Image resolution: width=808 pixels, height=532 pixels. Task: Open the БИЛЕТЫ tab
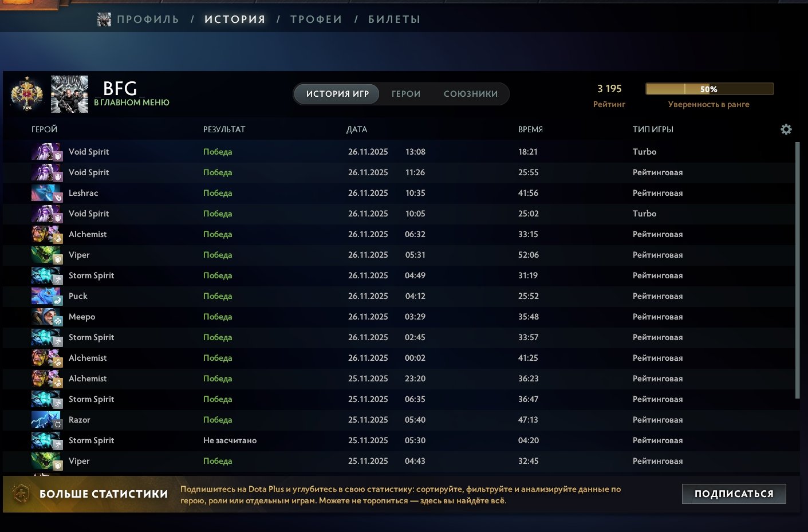point(394,19)
